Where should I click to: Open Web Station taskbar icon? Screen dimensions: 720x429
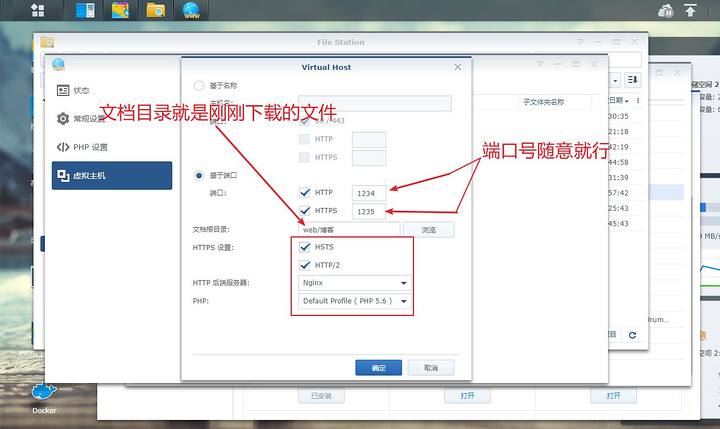click(191, 10)
